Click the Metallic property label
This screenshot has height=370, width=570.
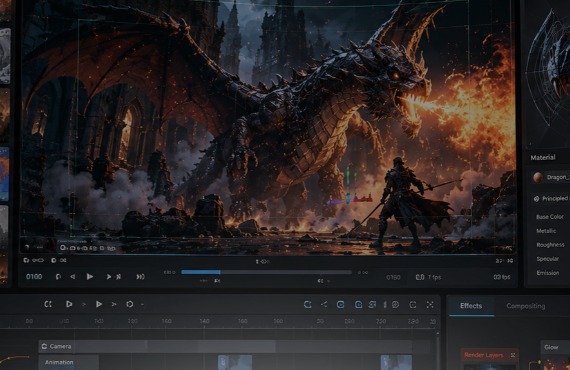pos(546,231)
